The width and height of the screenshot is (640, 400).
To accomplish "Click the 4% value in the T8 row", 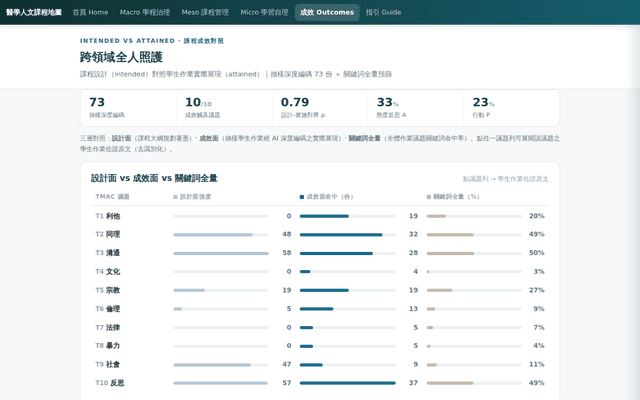I will [x=539, y=346].
